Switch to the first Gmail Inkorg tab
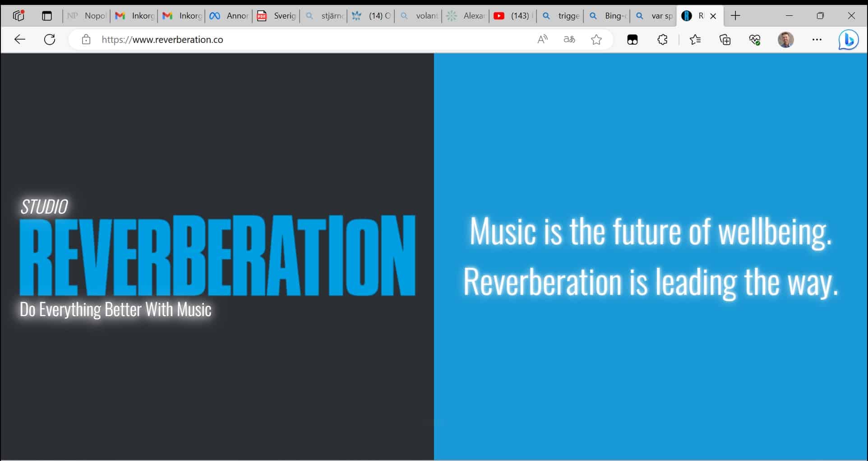Image resolution: width=868 pixels, height=461 pixels. coord(134,16)
